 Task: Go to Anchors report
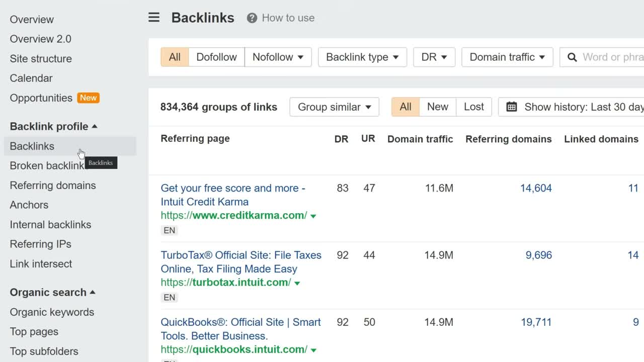(29, 205)
